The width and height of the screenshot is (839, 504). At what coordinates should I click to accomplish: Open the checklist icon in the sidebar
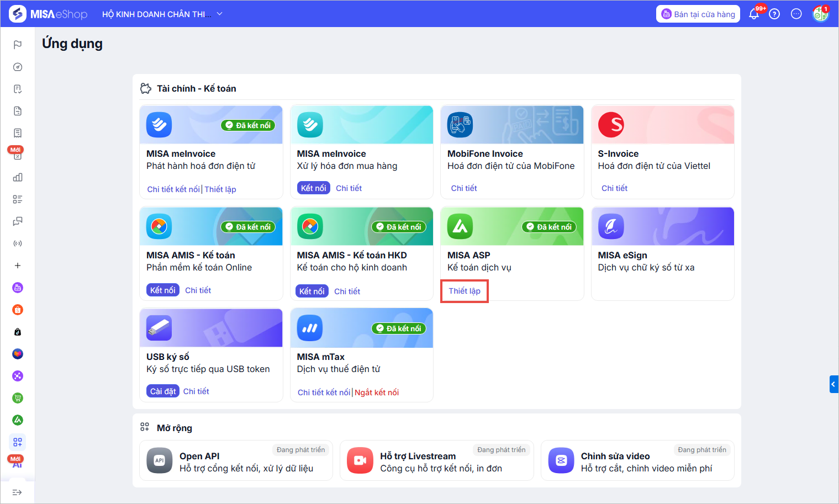18,199
